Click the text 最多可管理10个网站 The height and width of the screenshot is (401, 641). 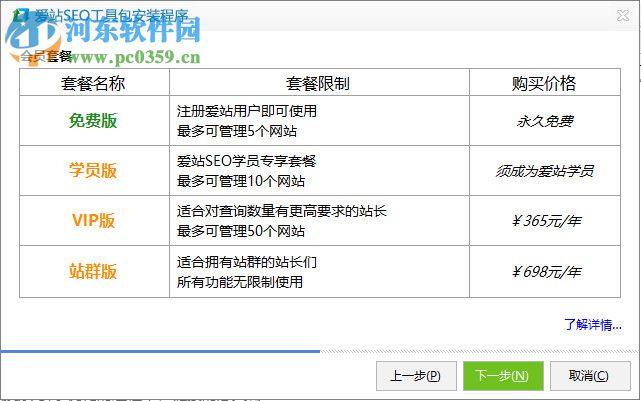241,181
